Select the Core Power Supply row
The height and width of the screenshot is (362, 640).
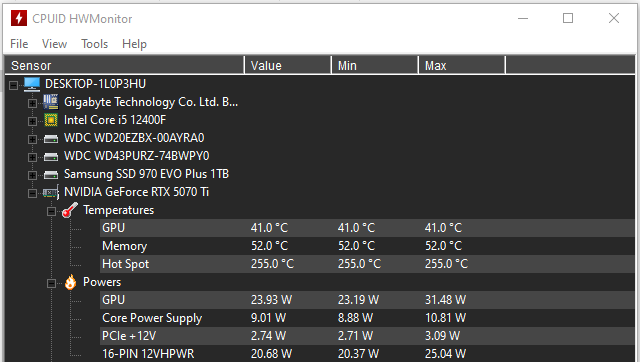152,318
